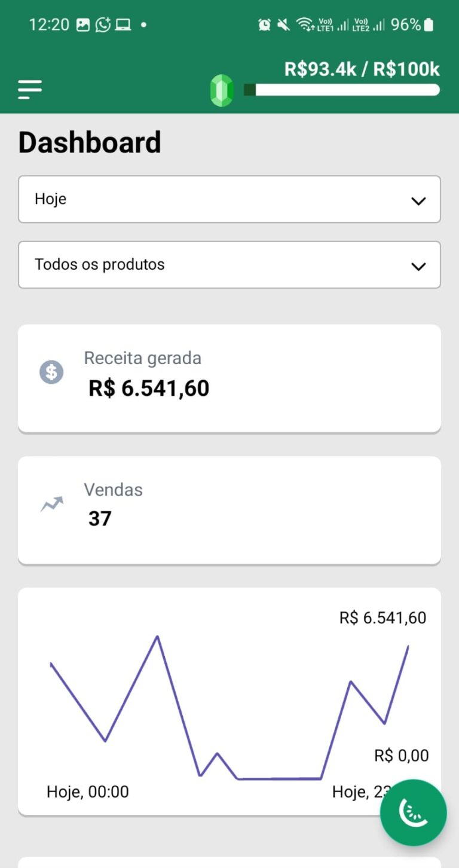Tap the muted sound status icon
Screen dimensions: 459x868
pos(283,25)
